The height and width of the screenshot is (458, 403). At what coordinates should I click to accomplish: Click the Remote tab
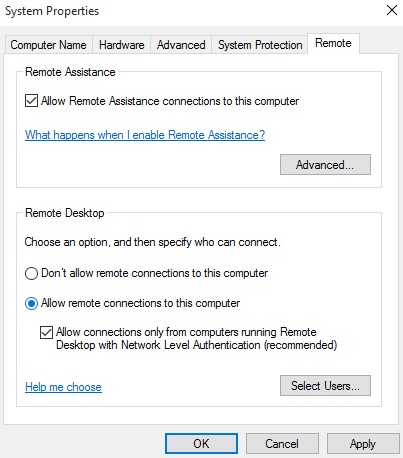pos(333,43)
